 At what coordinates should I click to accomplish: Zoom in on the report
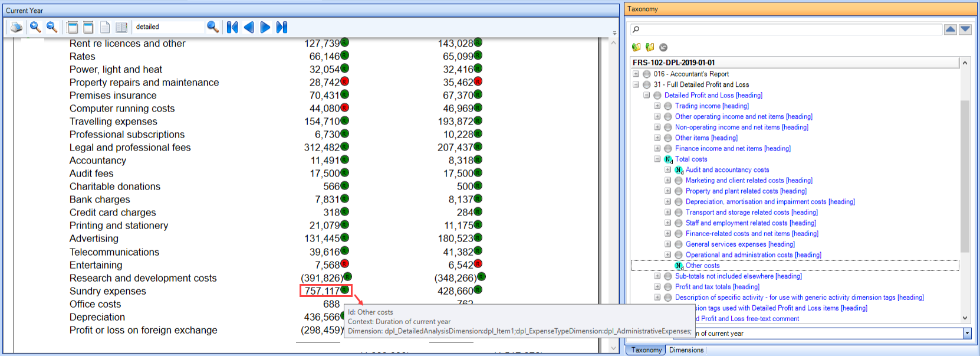click(x=35, y=27)
